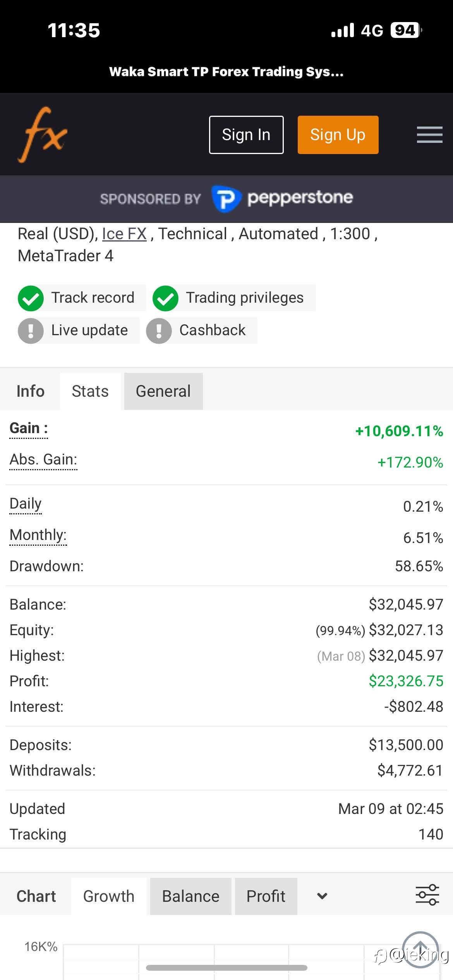Switch to the Stats tab
Image resolution: width=453 pixels, height=980 pixels.
point(90,391)
